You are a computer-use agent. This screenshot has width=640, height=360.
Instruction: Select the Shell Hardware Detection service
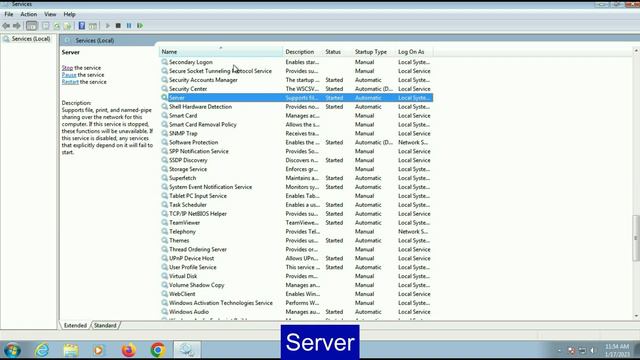[x=296, y=107]
